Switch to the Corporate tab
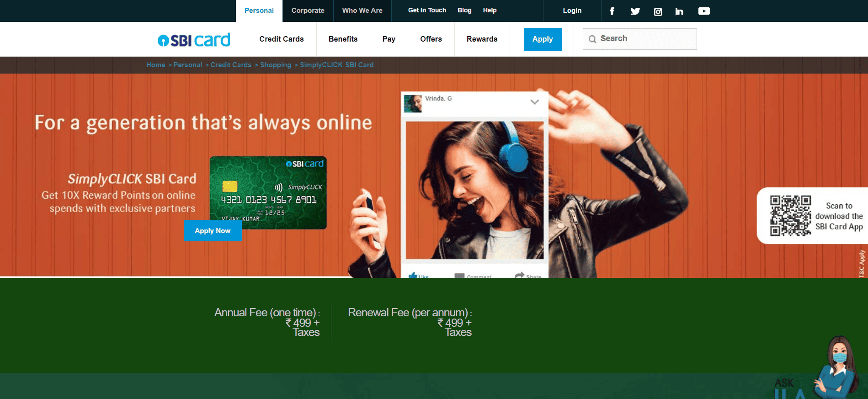 coord(308,11)
